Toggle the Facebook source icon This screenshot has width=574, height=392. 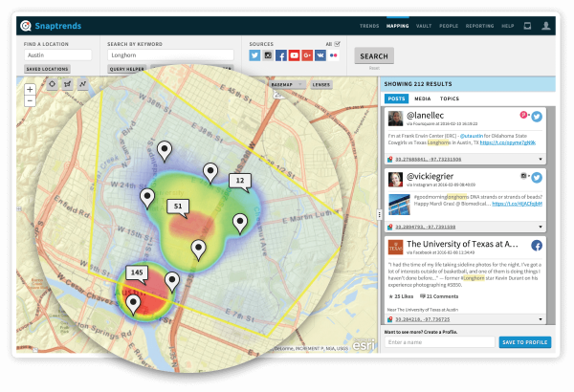tap(281, 55)
